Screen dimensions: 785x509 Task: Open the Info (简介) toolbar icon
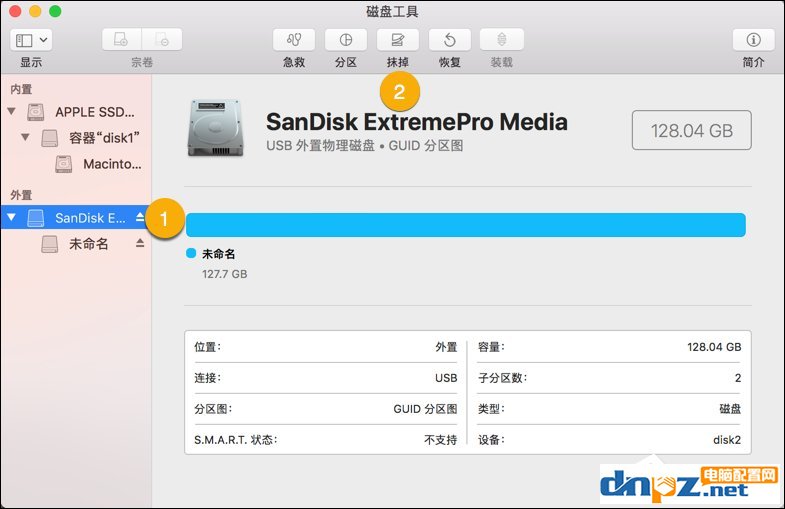click(753, 40)
